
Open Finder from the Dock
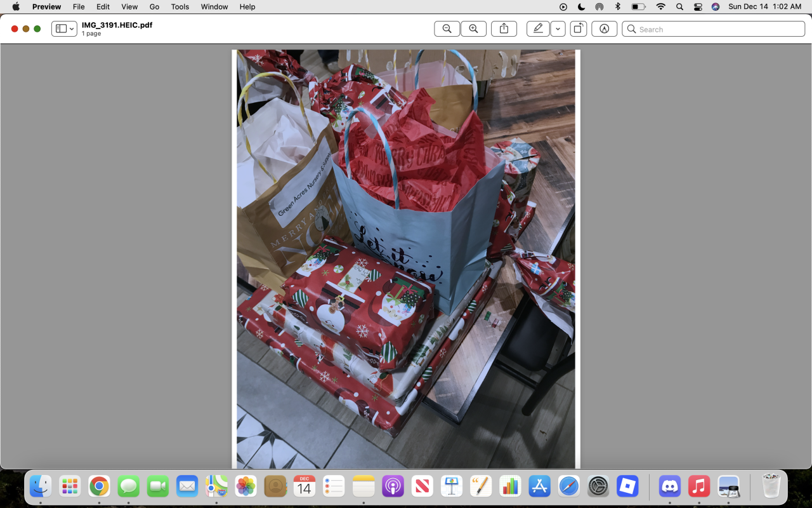[x=41, y=487]
